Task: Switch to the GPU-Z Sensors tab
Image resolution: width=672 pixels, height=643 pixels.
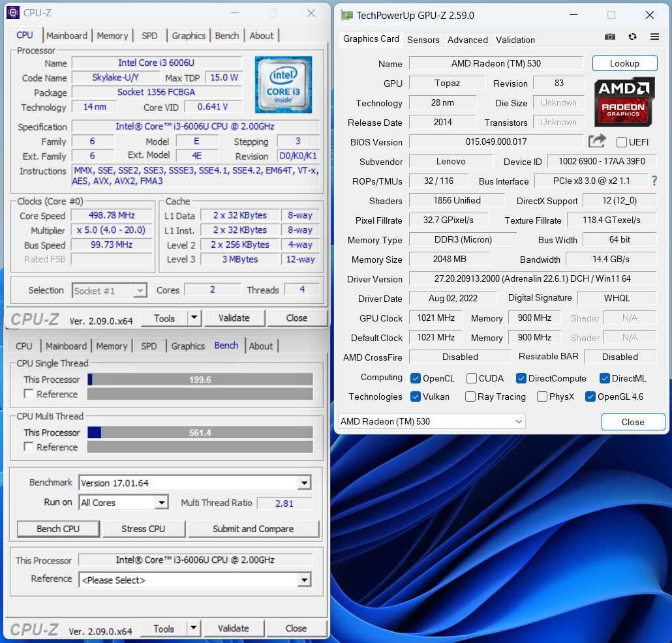Action: pyautogui.click(x=423, y=40)
